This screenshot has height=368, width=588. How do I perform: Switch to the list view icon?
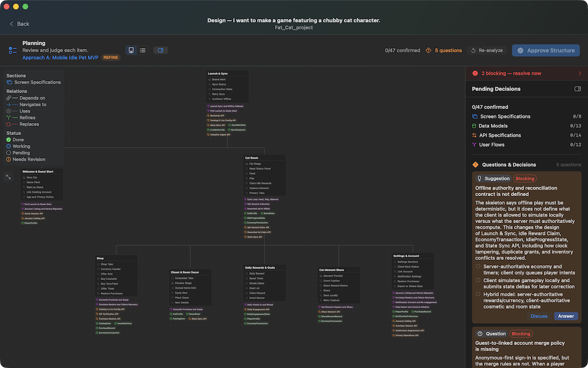click(142, 51)
